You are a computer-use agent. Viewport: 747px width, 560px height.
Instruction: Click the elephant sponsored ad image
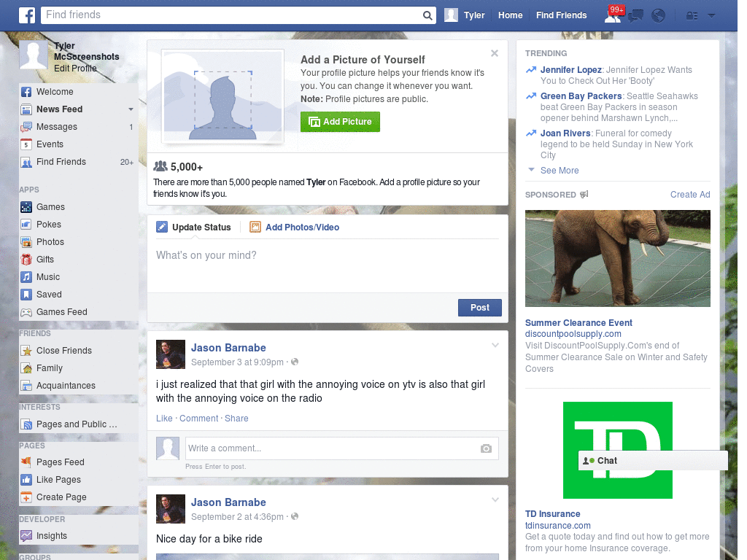pos(617,259)
